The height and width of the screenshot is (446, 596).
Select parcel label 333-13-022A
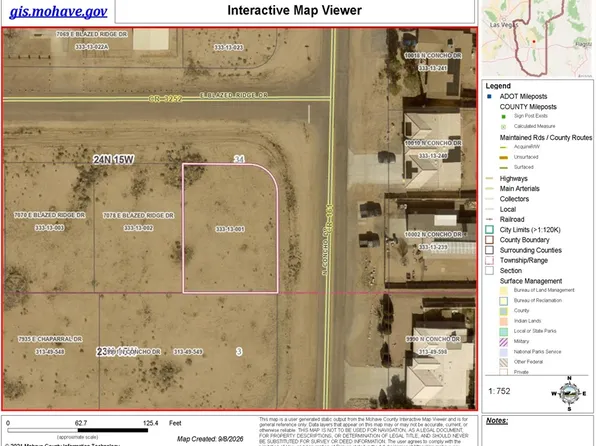click(92, 47)
